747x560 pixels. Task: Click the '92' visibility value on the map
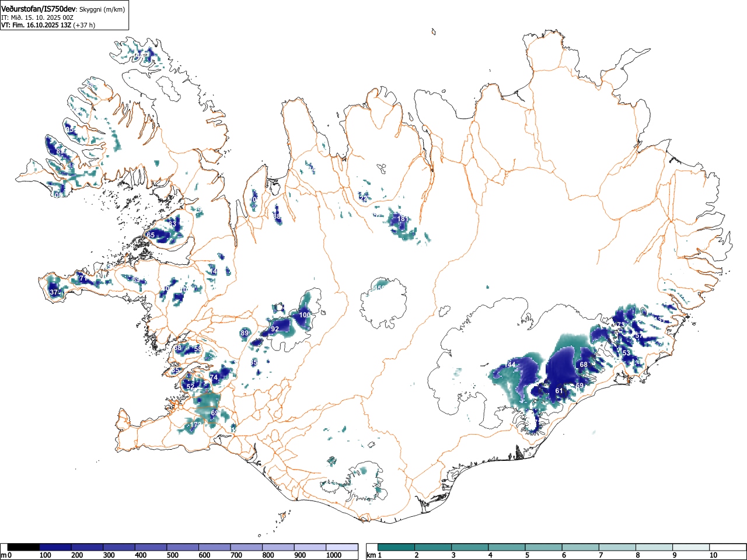tap(275, 329)
